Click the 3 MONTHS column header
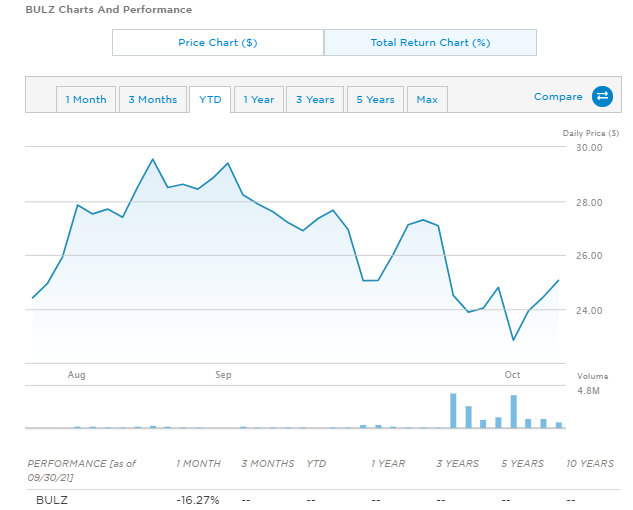The width and height of the screenshot is (633, 510). 268,464
